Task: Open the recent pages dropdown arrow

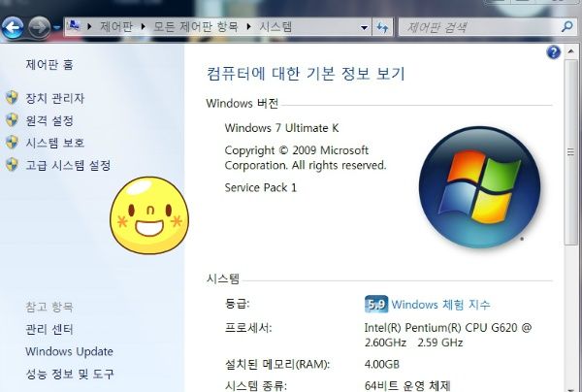Action: 56,27
